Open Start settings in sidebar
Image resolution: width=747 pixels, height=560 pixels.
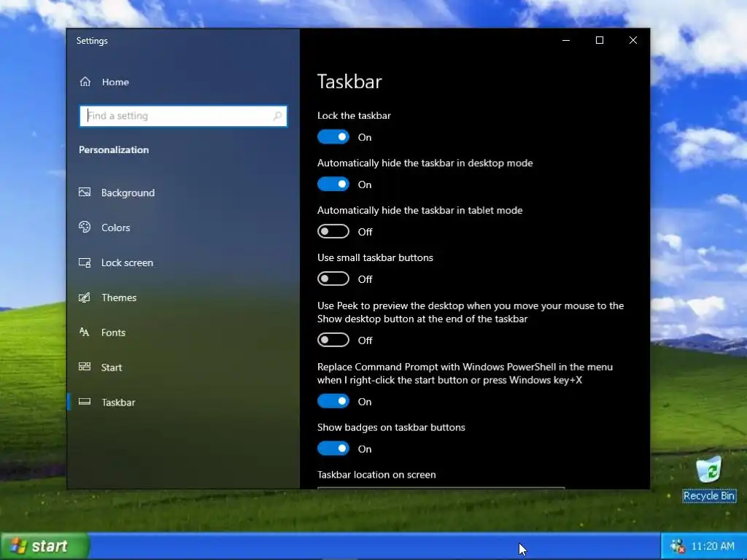112,367
